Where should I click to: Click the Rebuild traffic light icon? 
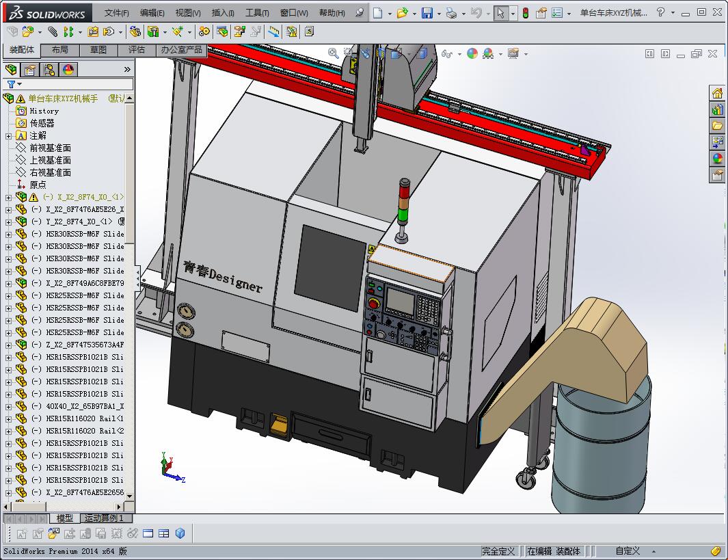tap(525, 13)
